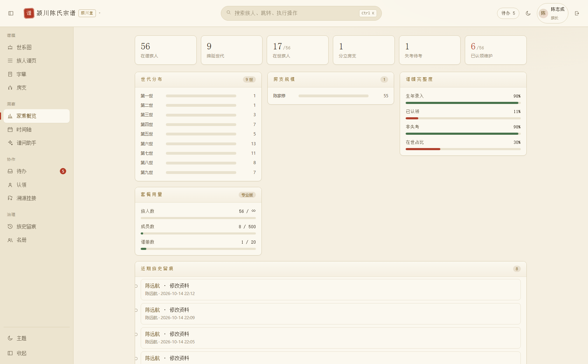588x364 pixels.
Task: Click the 字辈 sidebar icon
Action: [10, 74]
